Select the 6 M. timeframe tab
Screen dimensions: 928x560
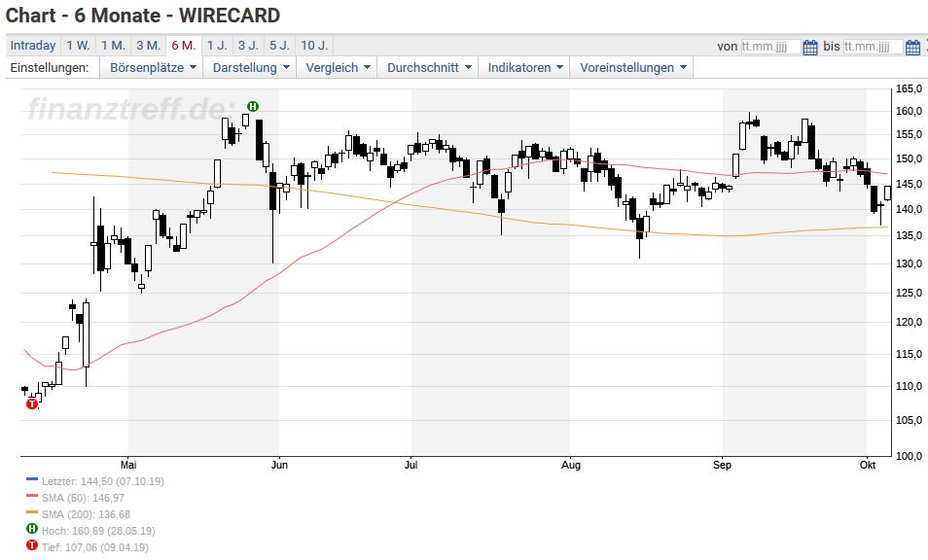pos(184,46)
